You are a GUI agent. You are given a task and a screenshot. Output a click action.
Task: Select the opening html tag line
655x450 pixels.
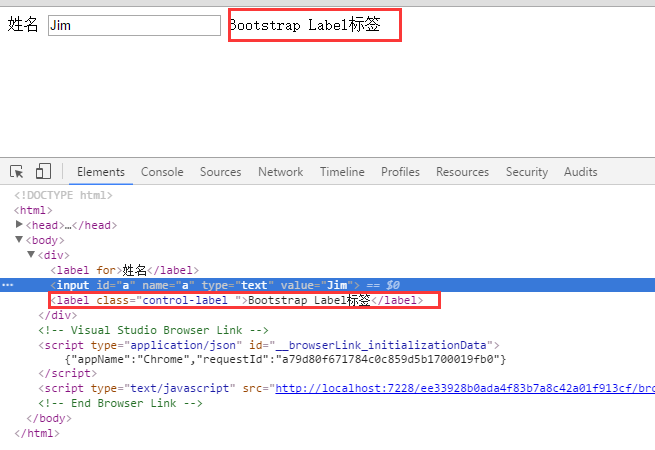coord(33,210)
